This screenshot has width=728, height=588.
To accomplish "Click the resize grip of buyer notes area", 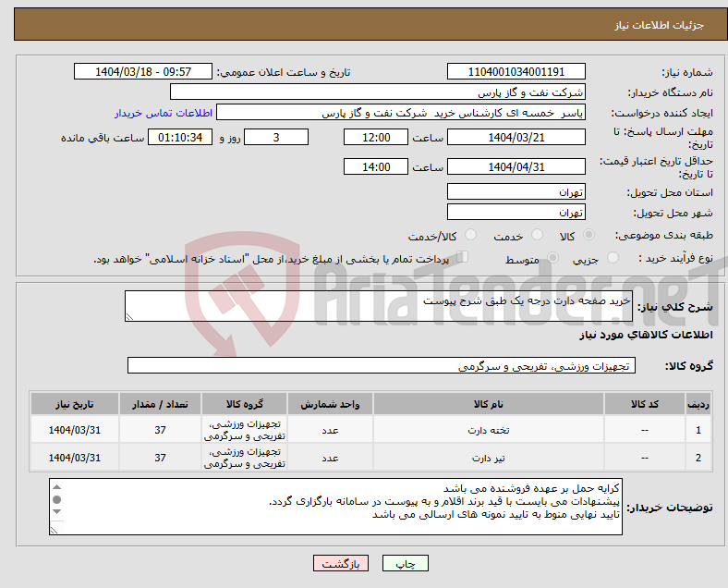I will pyautogui.click(x=54, y=530).
